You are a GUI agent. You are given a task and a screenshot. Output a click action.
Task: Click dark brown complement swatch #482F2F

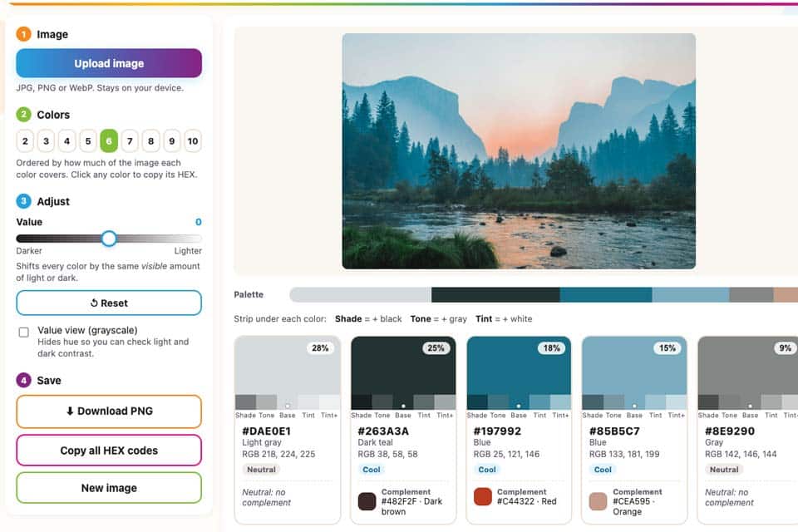tap(367, 501)
